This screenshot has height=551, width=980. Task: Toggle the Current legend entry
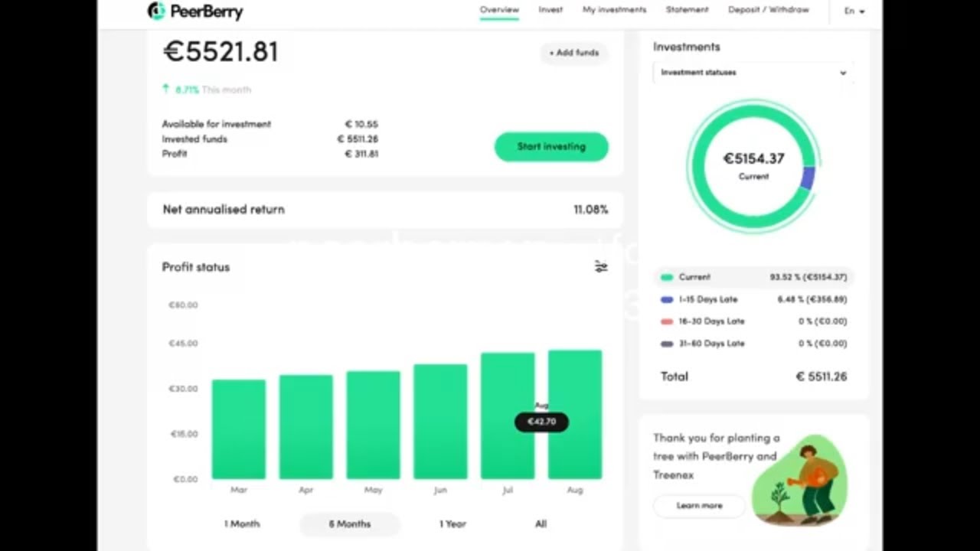[x=753, y=277]
